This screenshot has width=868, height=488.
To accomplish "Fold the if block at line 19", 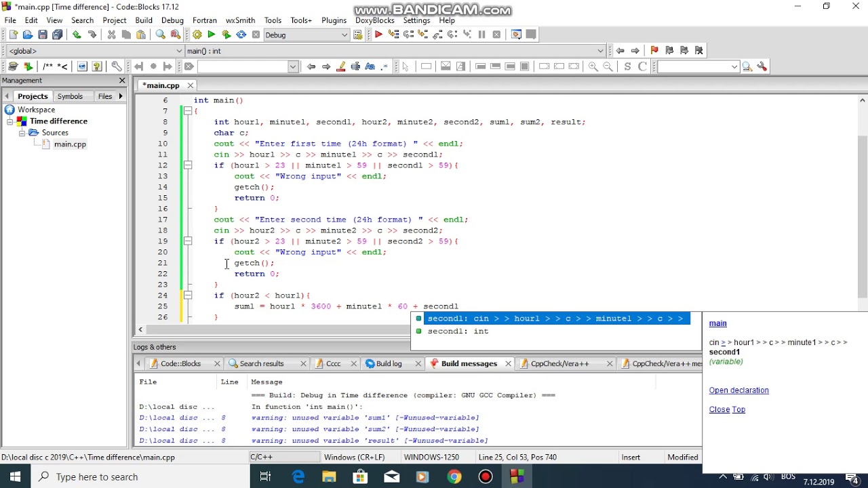I will (188, 241).
